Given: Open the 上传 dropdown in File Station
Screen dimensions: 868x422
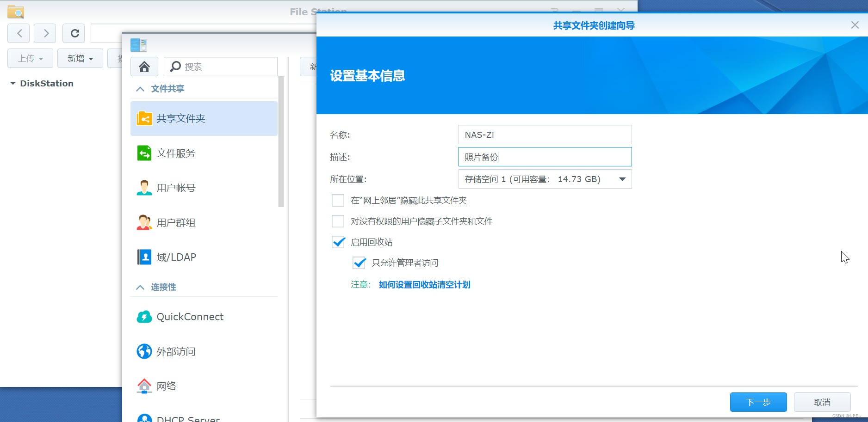Looking at the screenshot, I should tap(31, 58).
